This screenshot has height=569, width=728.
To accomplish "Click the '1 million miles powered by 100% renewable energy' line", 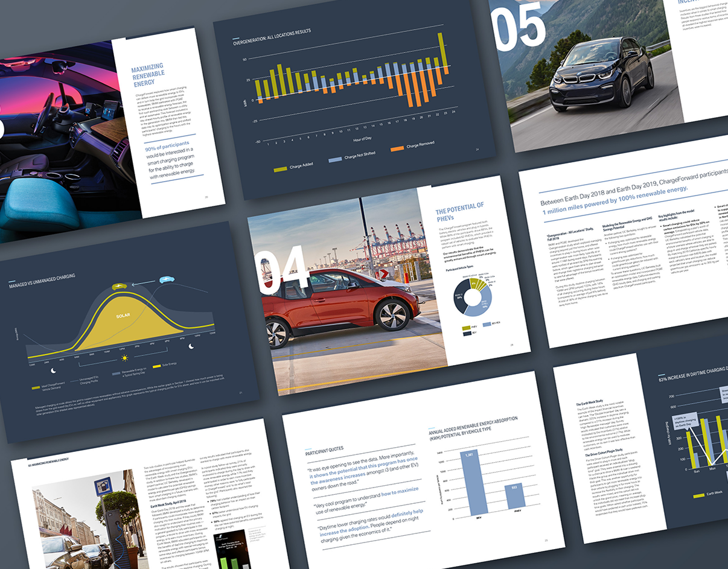I will point(615,200).
